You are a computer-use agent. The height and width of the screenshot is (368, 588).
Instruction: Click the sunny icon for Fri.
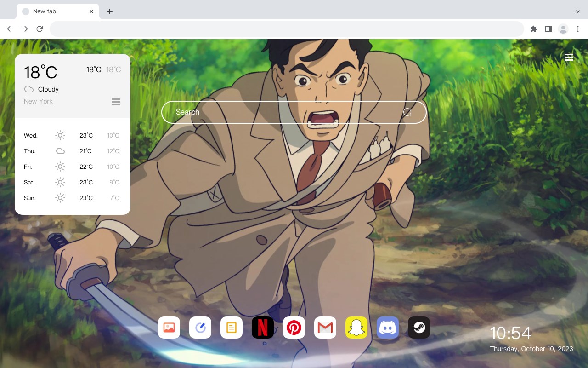point(60,167)
